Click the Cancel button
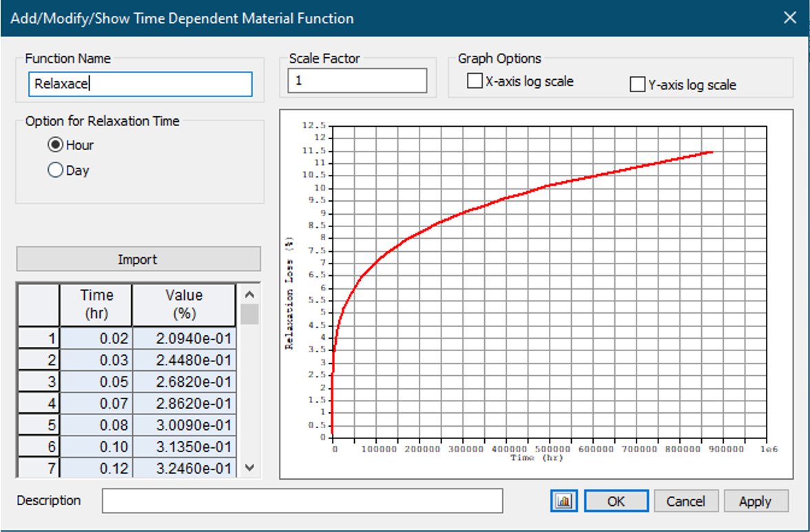 685,501
